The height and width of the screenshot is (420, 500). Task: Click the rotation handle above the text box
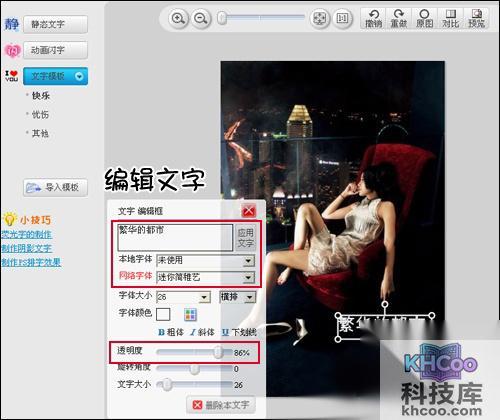[385, 304]
